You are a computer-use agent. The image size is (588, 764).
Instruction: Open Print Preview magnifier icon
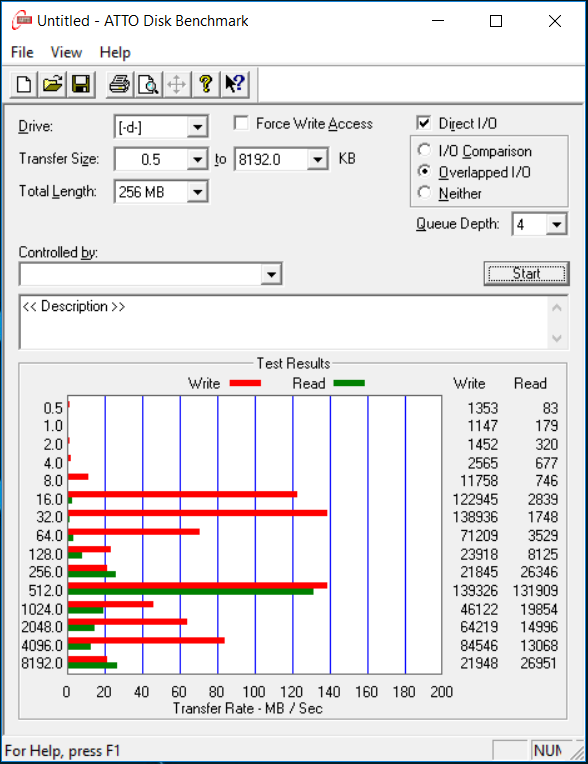[148, 84]
